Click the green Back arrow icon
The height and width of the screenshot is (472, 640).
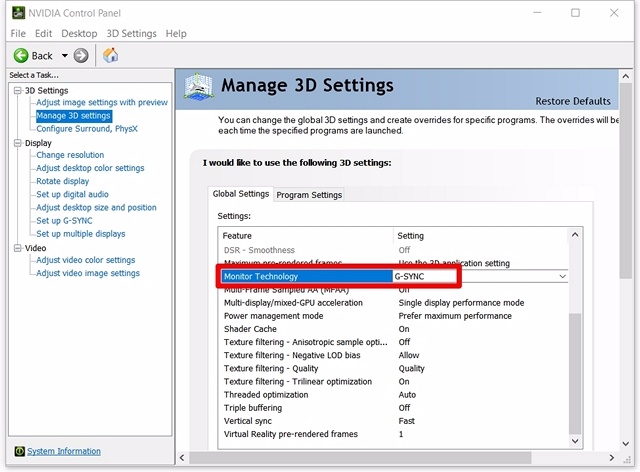coord(21,56)
